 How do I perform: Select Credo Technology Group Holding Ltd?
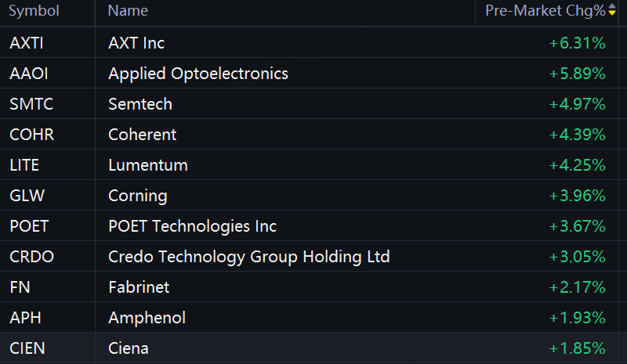click(248, 257)
